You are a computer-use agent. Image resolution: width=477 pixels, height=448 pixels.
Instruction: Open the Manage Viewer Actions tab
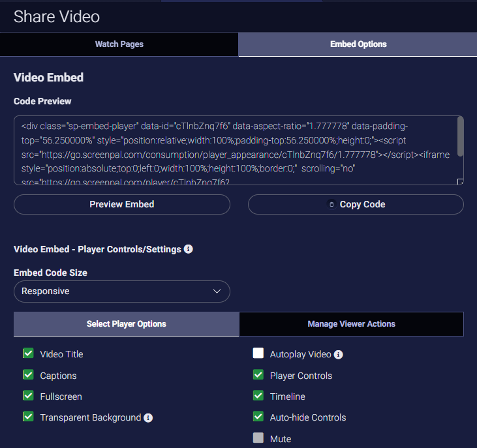click(x=351, y=324)
